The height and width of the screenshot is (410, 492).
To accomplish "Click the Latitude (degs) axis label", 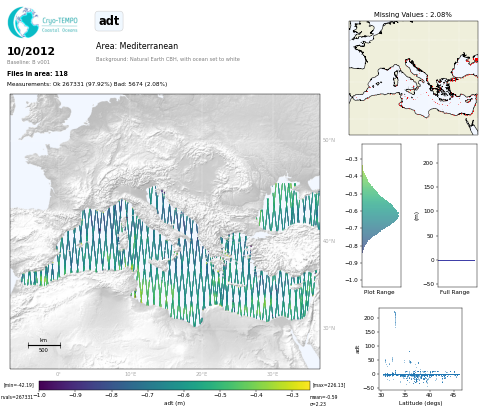I will pos(420,403).
